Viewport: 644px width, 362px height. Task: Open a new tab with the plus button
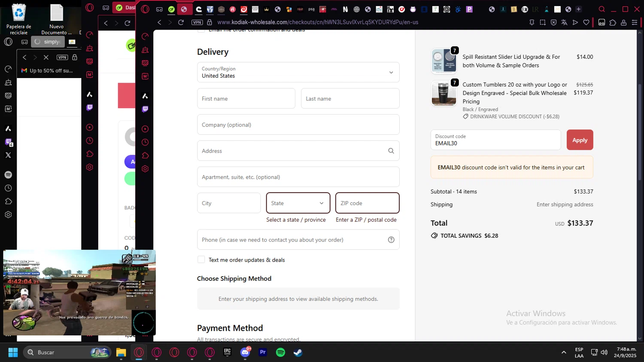(x=578, y=9)
